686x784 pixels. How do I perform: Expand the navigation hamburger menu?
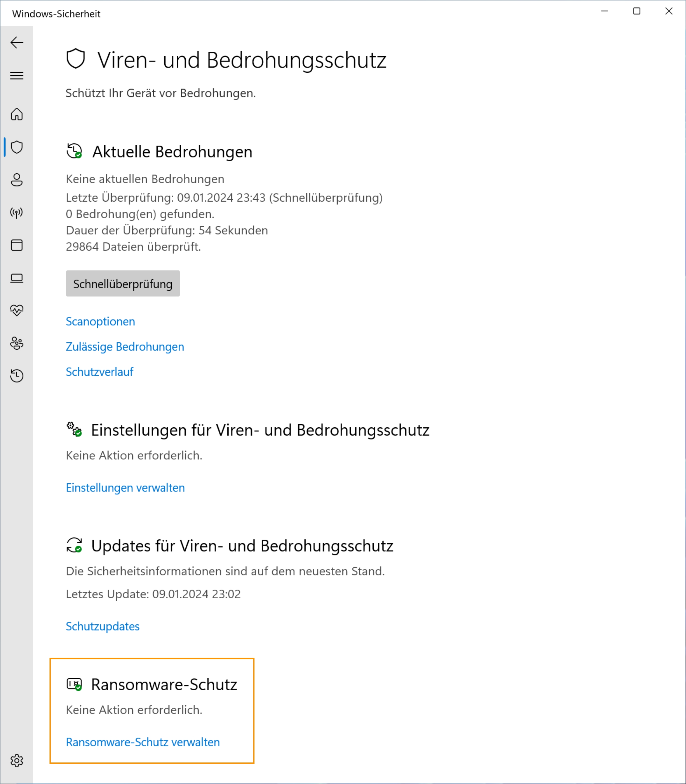[17, 76]
